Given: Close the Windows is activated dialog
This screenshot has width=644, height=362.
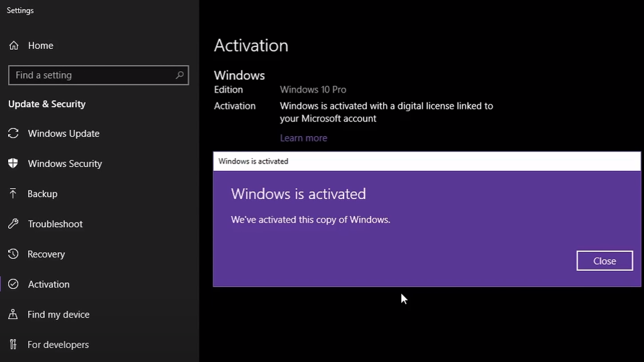Looking at the screenshot, I should (x=604, y=261).
